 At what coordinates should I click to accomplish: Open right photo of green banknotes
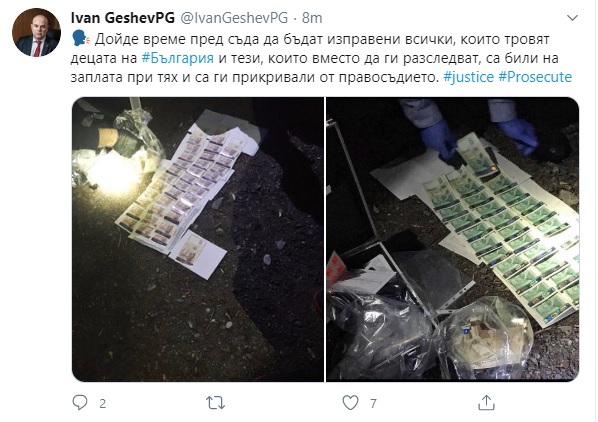(453, 239)
